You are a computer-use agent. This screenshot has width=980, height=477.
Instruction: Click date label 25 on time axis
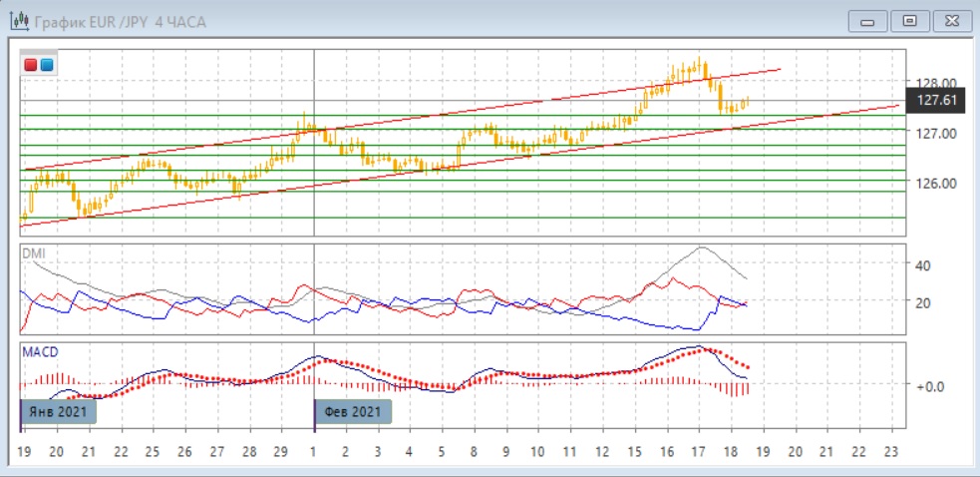point(153,452)
